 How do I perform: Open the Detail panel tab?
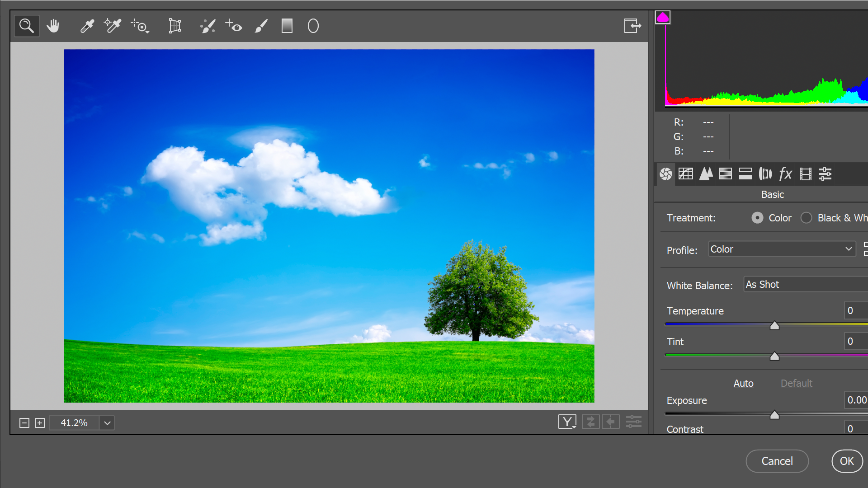[705, 174]
